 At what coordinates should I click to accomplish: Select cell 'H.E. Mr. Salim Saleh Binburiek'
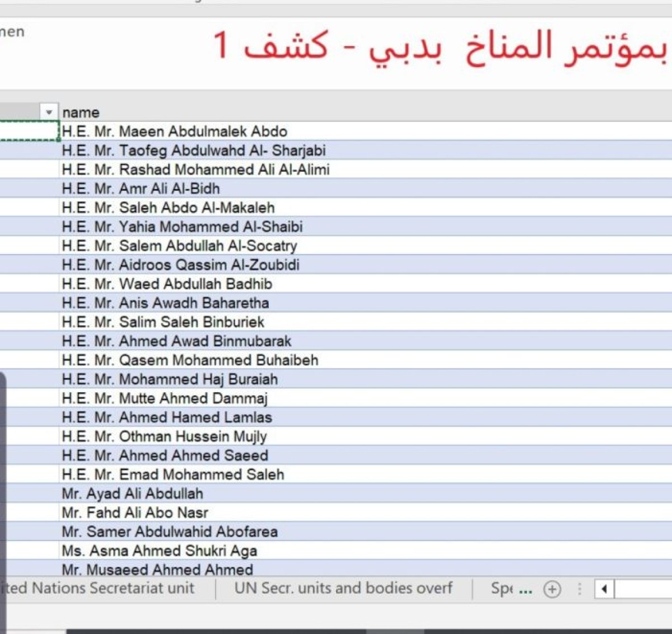(365, 322)
